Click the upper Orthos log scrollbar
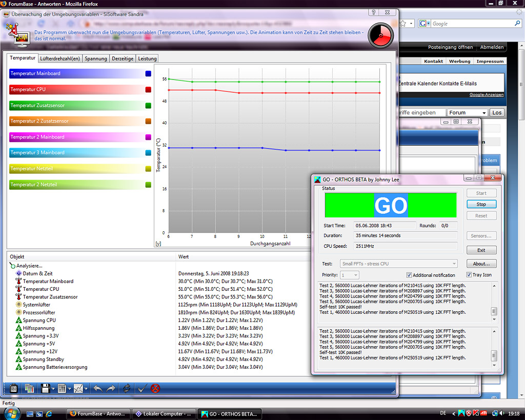525x420 pixels. tap(494, 303)
